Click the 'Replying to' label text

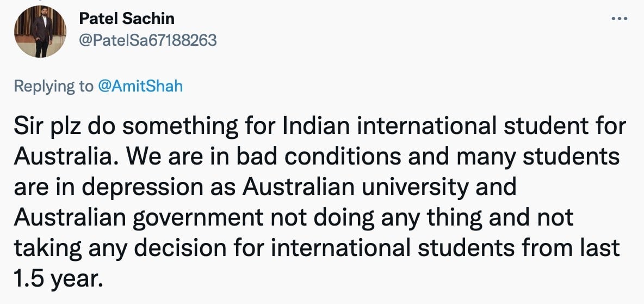tap(54, 87)
